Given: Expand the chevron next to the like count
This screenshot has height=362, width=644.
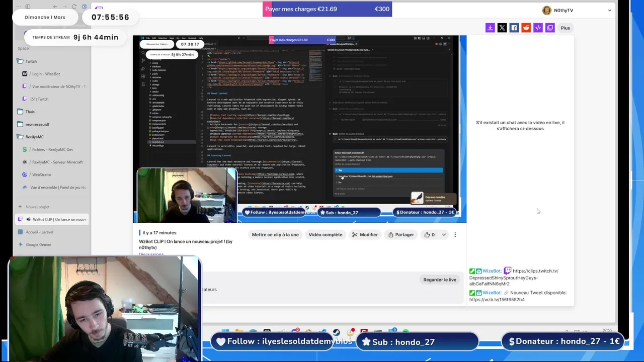Looking at the screenshot, I should [444, 235].
